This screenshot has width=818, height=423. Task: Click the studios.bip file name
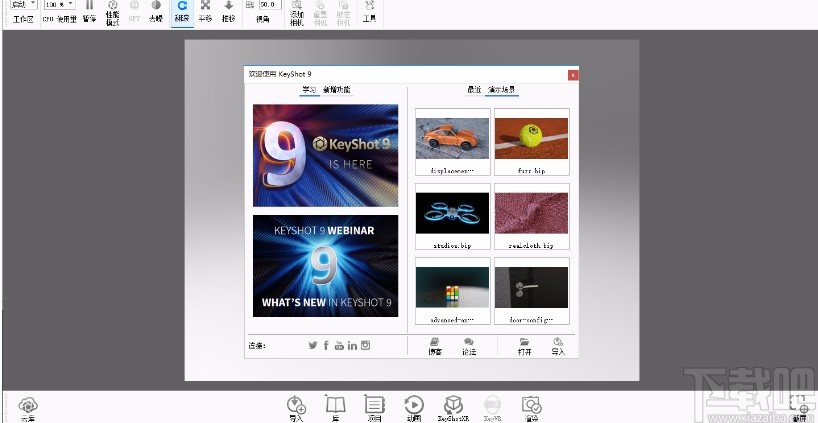(452, 245)
